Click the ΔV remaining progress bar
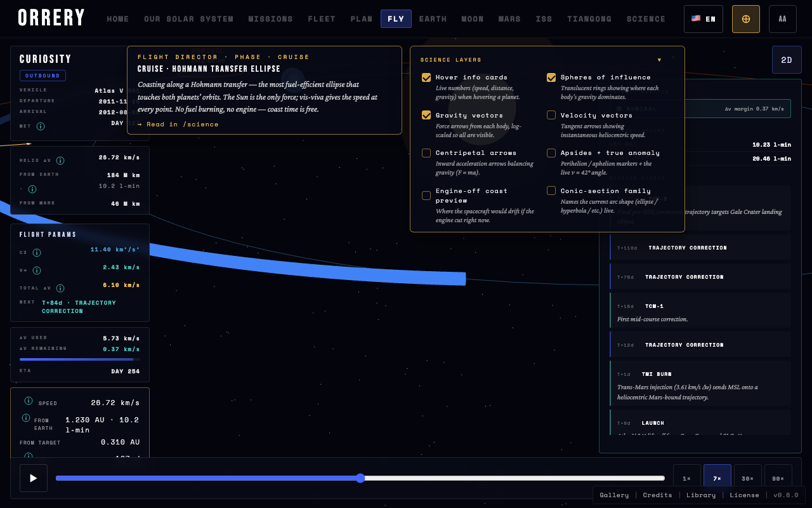812x508 pixels. pos(80,359)
